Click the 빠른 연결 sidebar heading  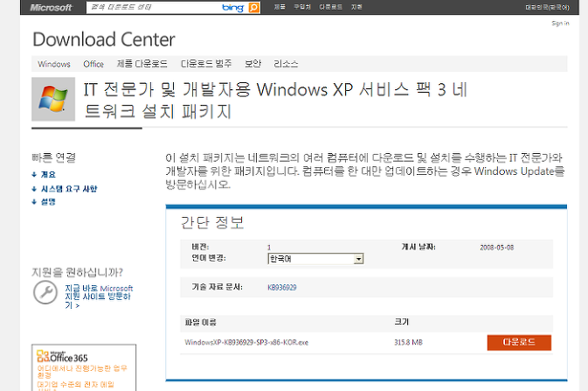53,157
